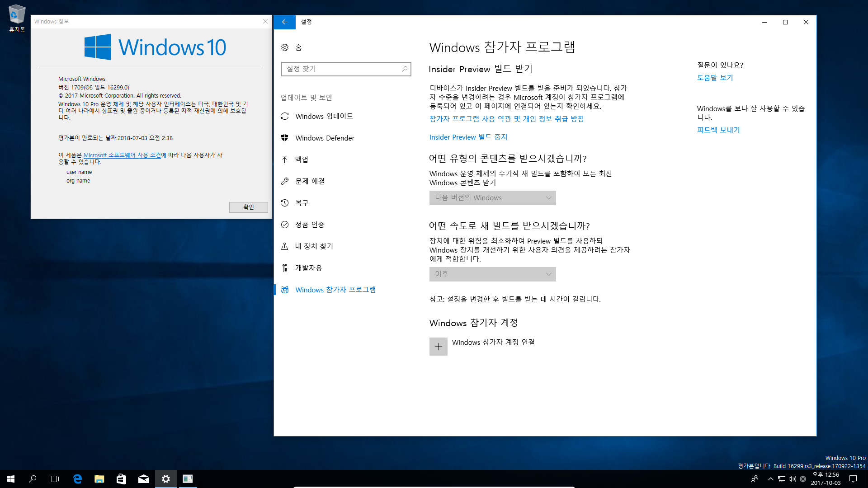Click 피드백 보내기 link
868x488 pixels.
point(718,130)
